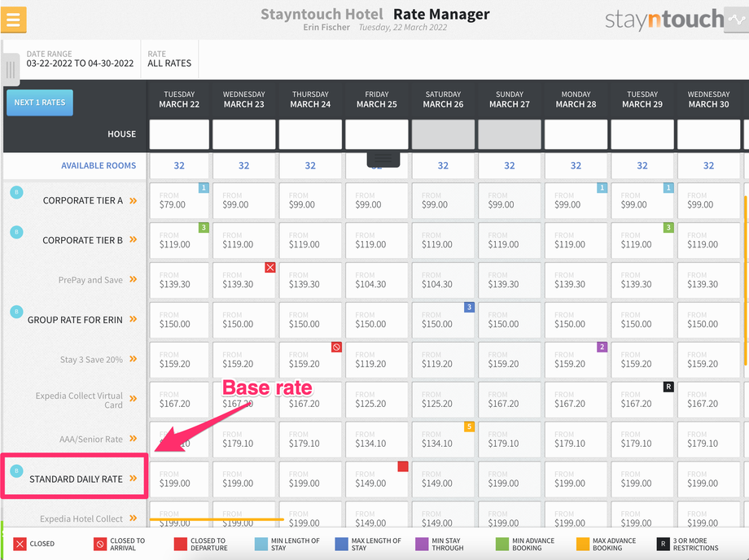The width and height of the screenshot is (749, 560).
Task: Expand Corporate Tier A rate arrows
Action: pyautogui.click(x=134, y=200)
